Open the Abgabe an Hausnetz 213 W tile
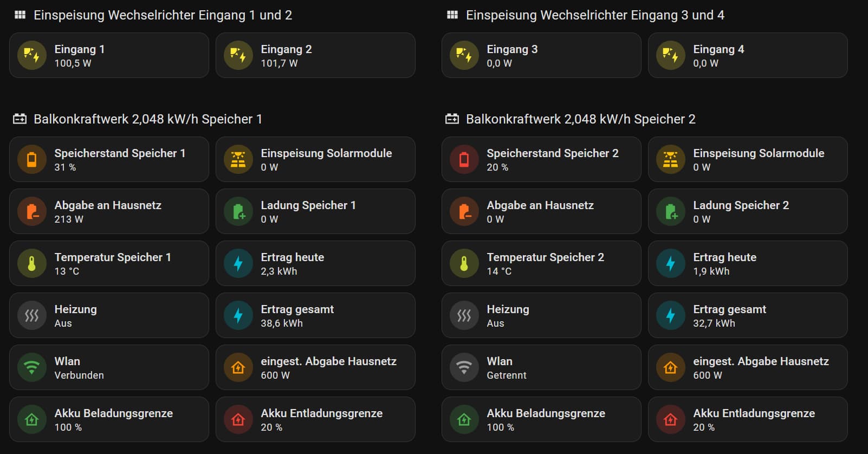 click(x=109, y=211)
